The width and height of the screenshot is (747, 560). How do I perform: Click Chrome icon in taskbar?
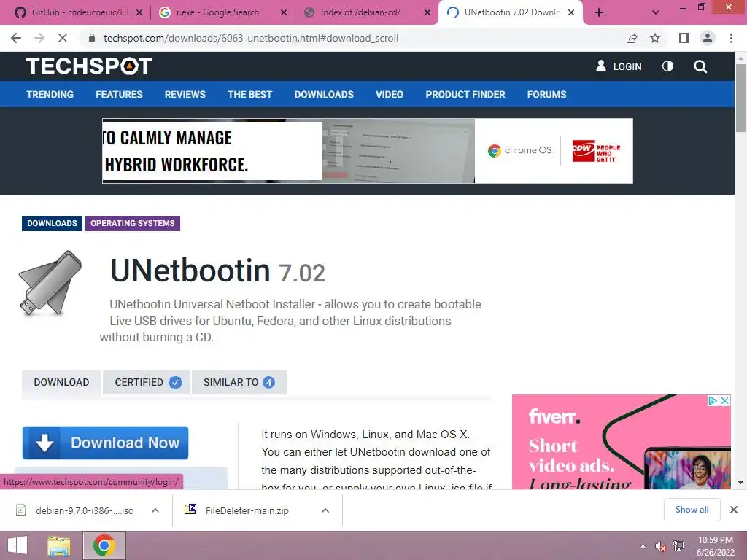tap(104, 545)
